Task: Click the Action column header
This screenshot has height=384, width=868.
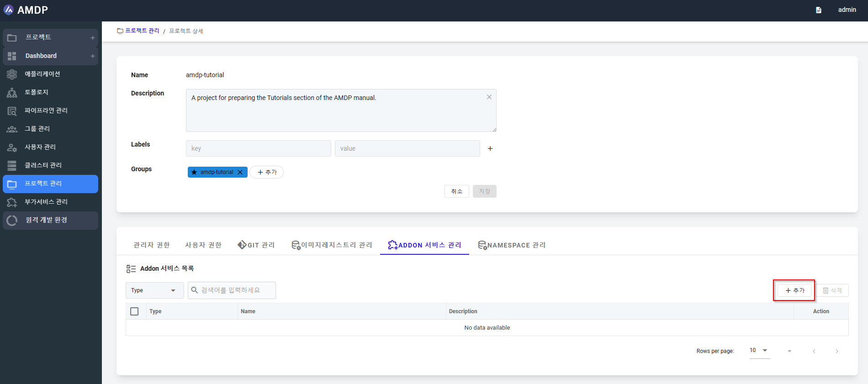Action: [821, 311]
